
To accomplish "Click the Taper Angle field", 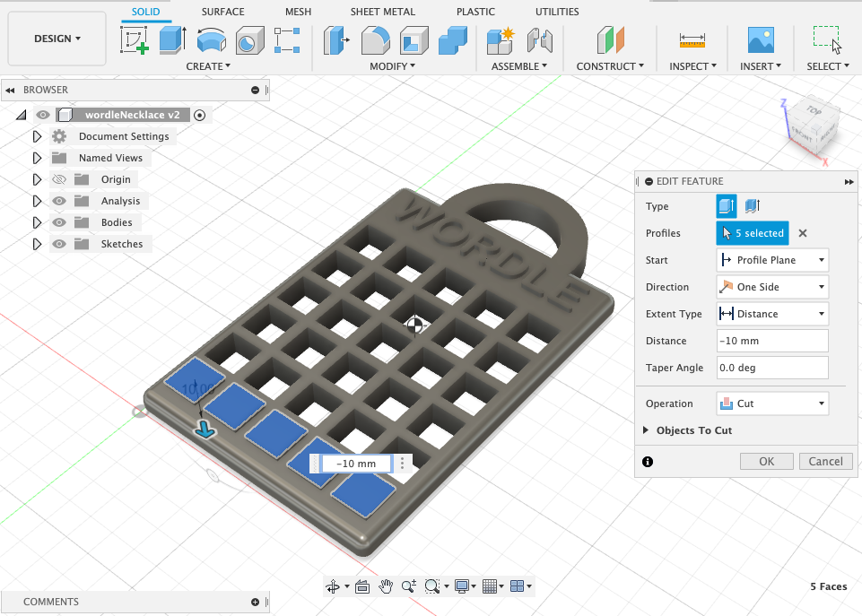I will point(772,368).
